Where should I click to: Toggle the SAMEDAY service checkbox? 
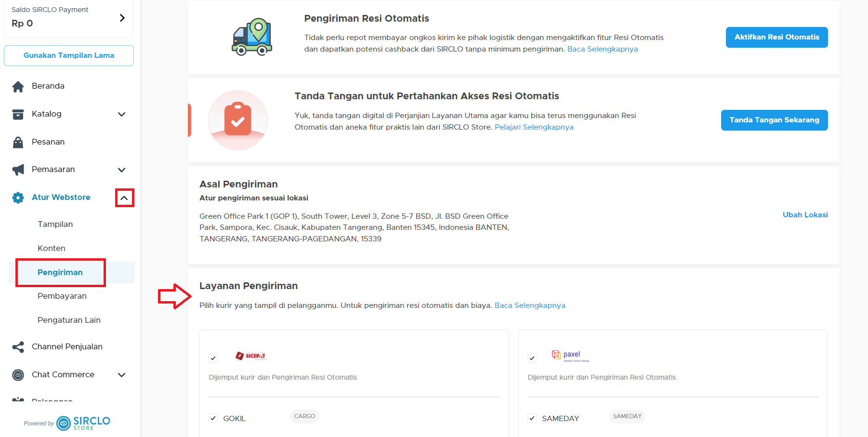(532, 418)
